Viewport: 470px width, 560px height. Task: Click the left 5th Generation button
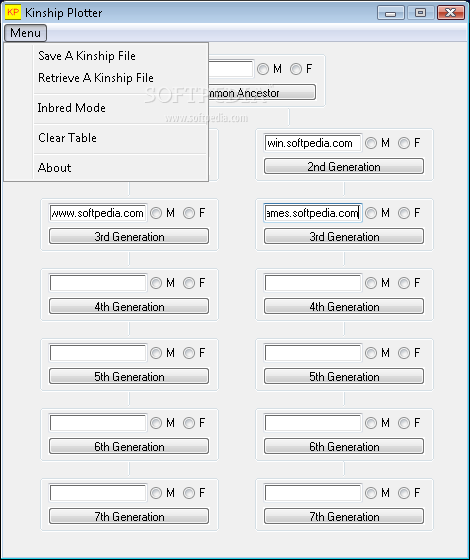129,376
